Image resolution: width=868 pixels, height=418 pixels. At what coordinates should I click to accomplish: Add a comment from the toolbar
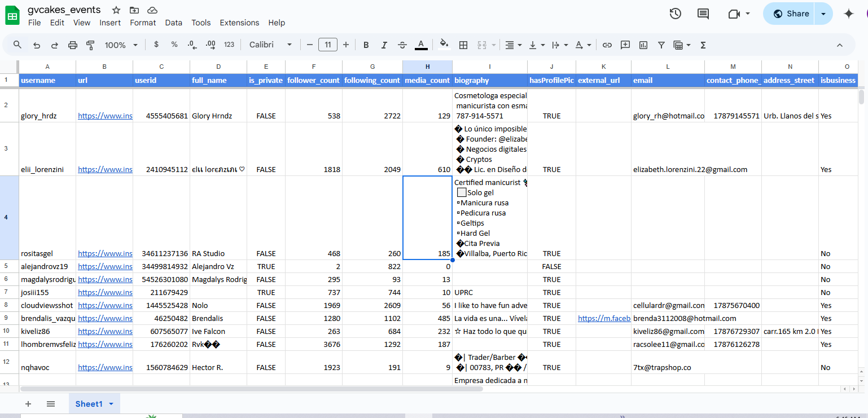click(625, 45)
